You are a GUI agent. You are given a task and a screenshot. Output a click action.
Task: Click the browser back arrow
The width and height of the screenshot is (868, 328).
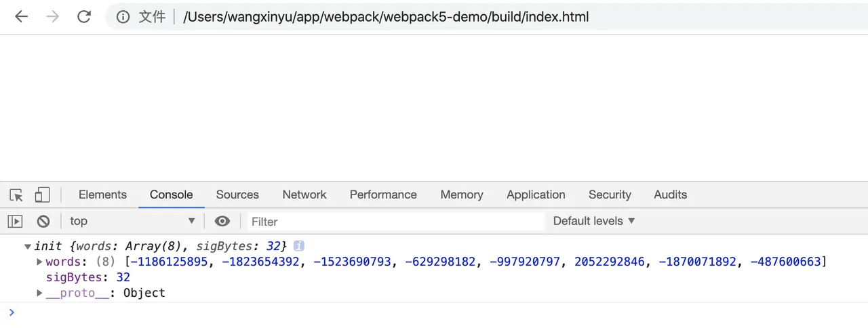pyautogui.click(x=21, y=17)
